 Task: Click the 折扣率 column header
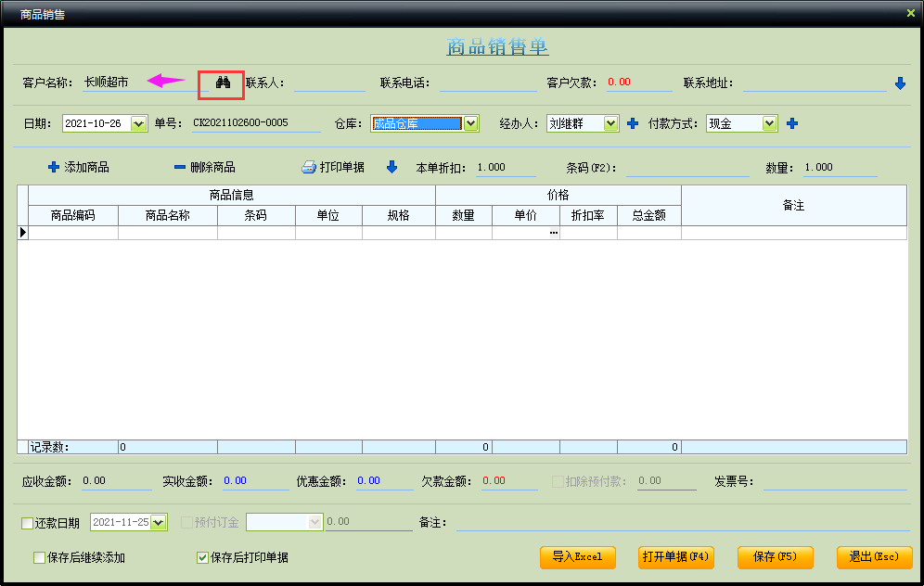[589, 215]
